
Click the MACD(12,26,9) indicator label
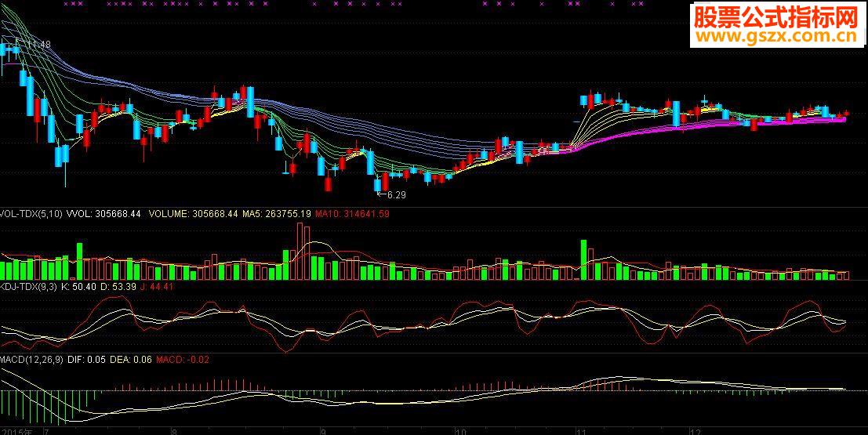[31, 360]
